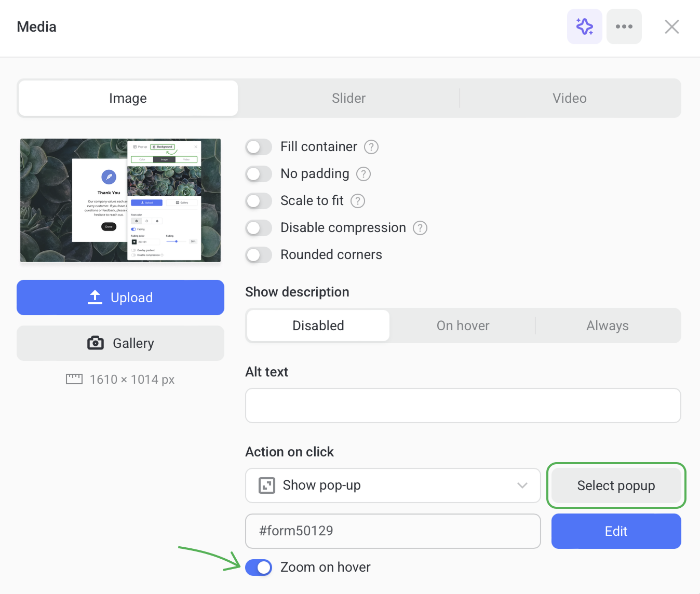Click the Fill container help icon
Image resolution: width=700 pixels, height=594 pixels.
pos(371,147)
